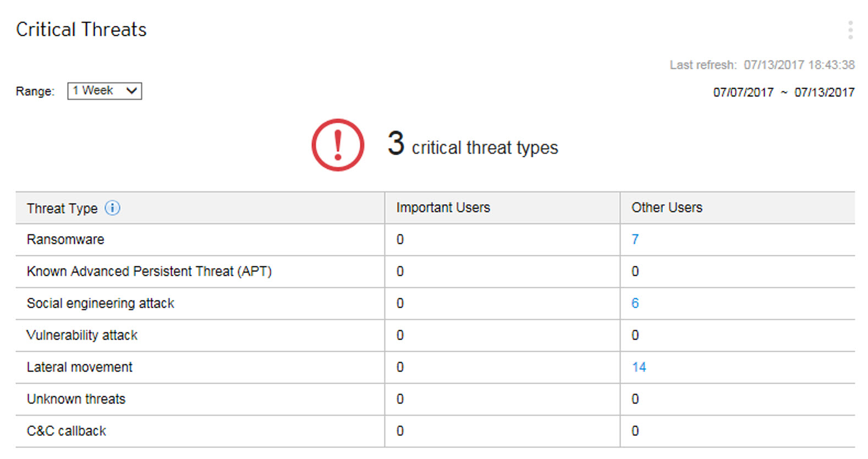Image resolution: width=868 pixels, height=459 pixels.
Task: Click the Threat Type column header
Action: coord(62,208)
